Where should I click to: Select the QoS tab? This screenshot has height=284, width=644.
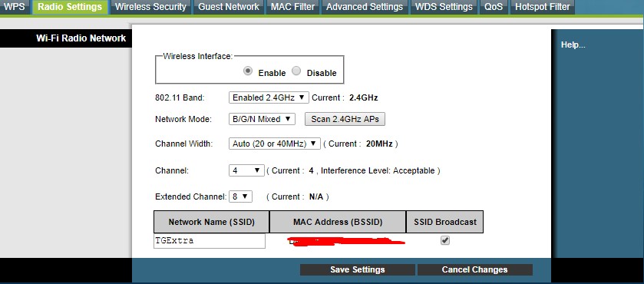coord(494,7)
